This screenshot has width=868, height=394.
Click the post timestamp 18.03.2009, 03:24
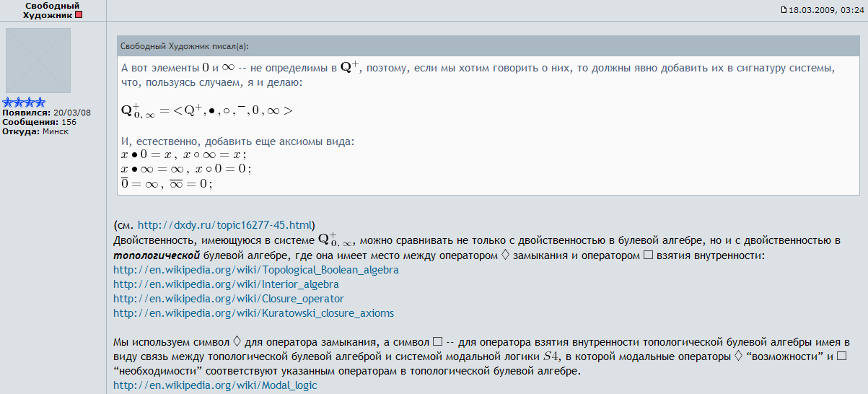click(x=825, y=10)
